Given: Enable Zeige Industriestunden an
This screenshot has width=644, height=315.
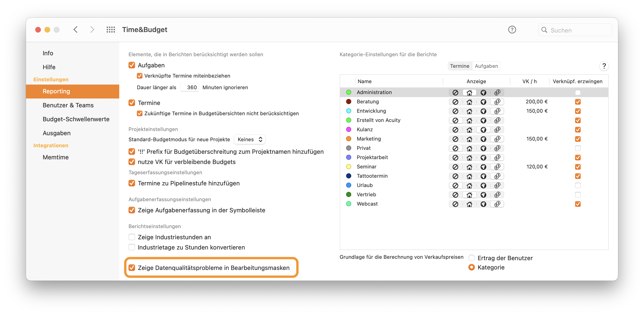Looking at the screenshot, I should click(132, 237).
